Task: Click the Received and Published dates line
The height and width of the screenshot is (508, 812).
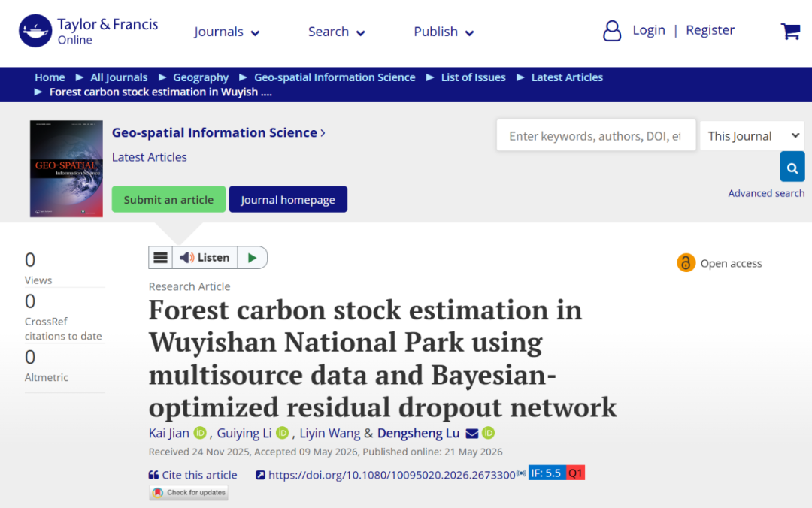Action: 326,452
